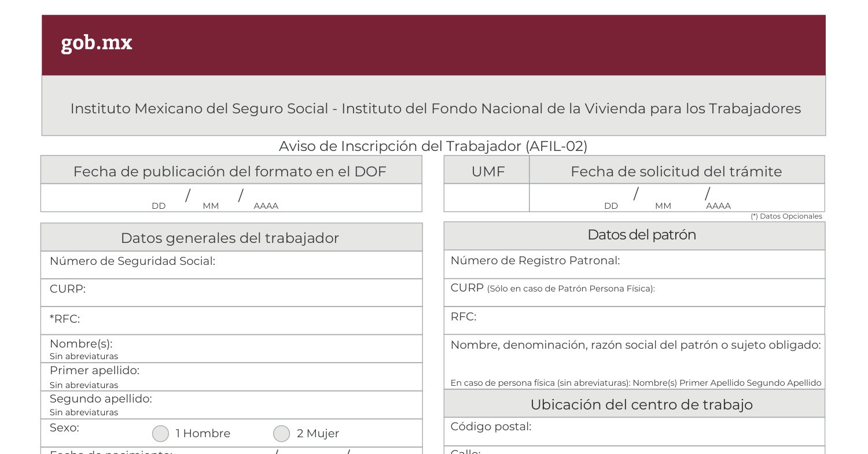Image resolution: width=868 pixels, height=454 pixels.
Task: Click the DD field of DOF publication date
Action: [159, 197]
